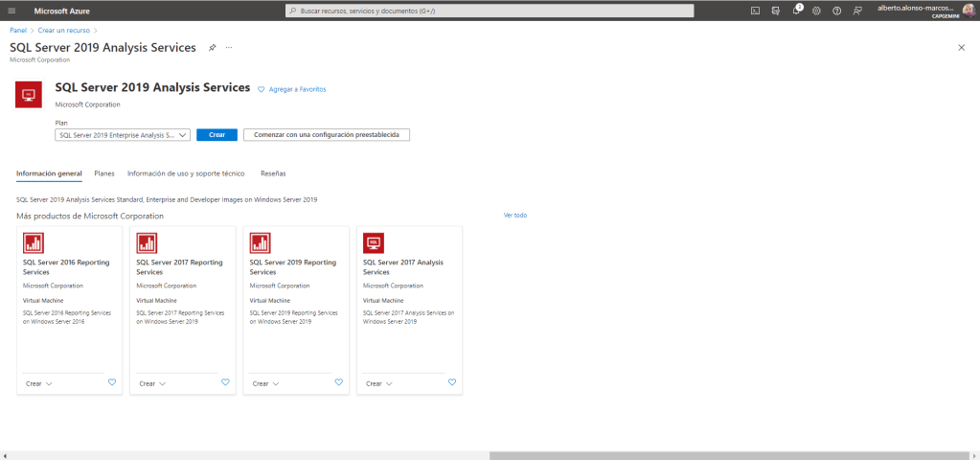Viewport: 980px width, 460px height.
Task: Switch to the Reseñas tab
Action: [x=273, y=173]
